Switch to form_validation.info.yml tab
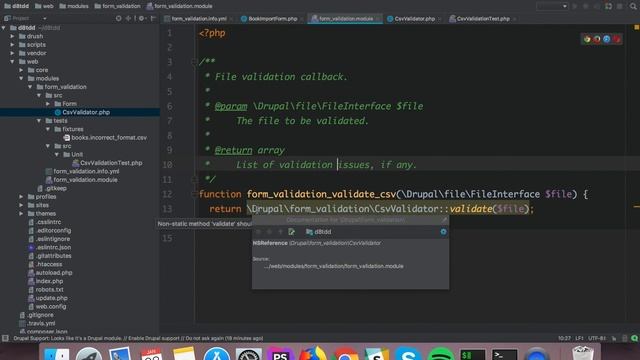Image resolution: width=640 pixels, height=360 pixels. (x=199, y=19)
